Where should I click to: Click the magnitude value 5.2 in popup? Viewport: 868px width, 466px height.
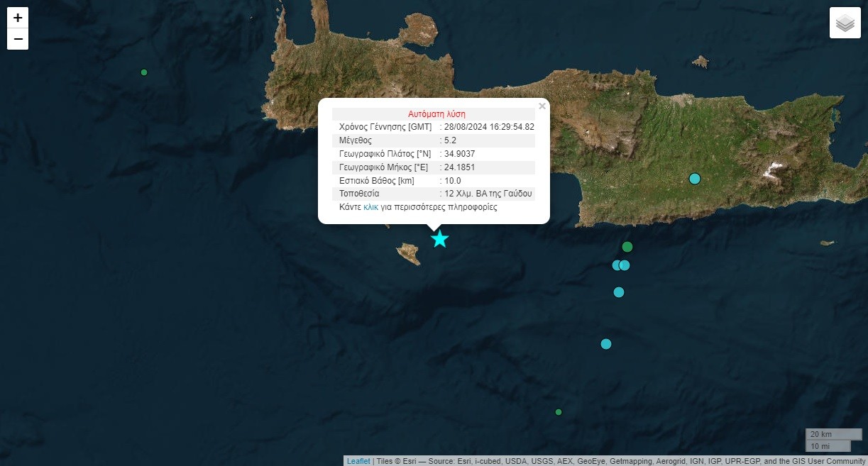point(450,140)
